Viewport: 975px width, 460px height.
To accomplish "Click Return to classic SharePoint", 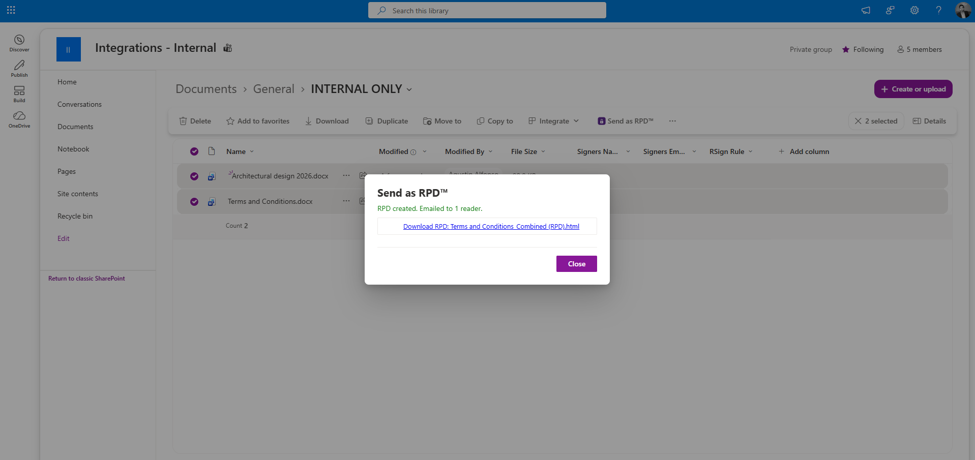I will point(86,278).
